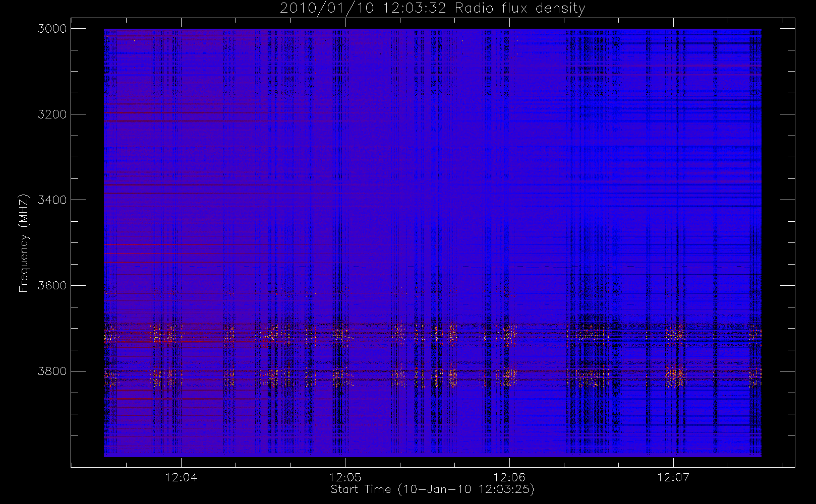Click the 3000 frequency tick label
The width and height of the screenshot is (816, 504).
pyautogui.click(x=52, y=29)
